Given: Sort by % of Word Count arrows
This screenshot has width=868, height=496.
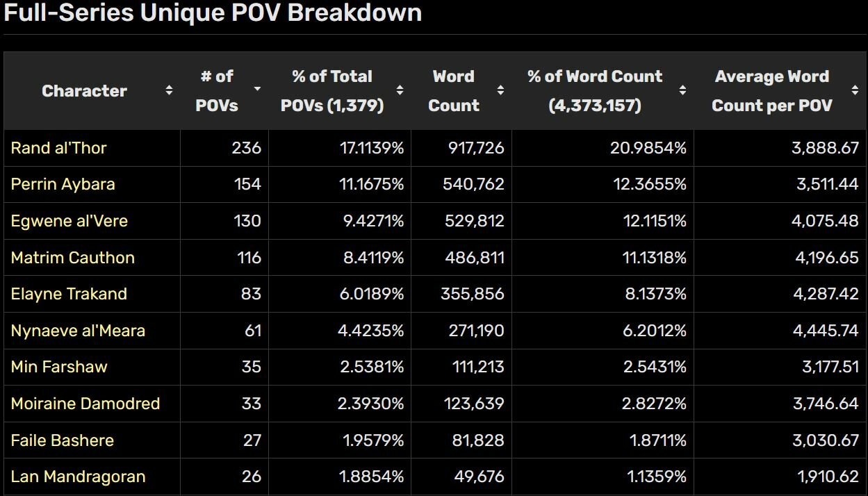Looking at the screenshot, I should point(682,90).
